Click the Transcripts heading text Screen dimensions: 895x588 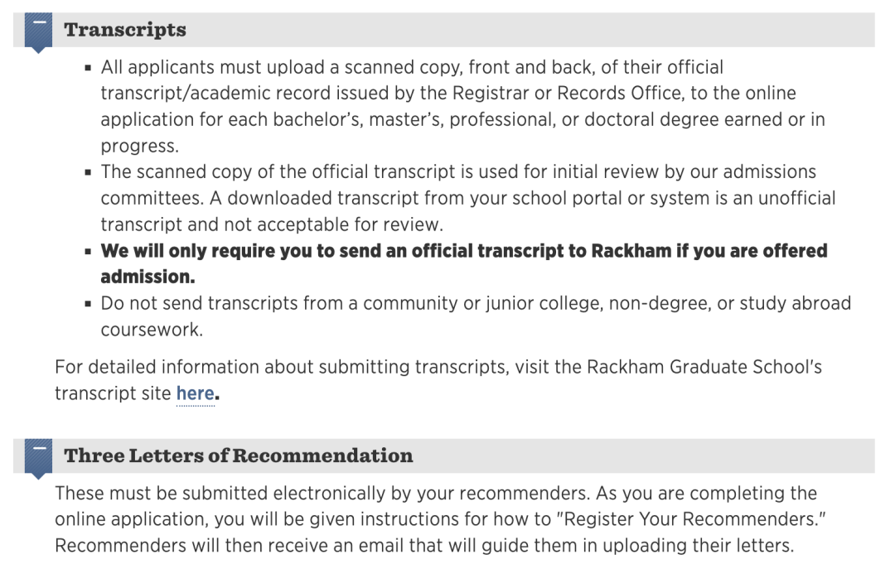pyautogui.click(x=125, y=30)
